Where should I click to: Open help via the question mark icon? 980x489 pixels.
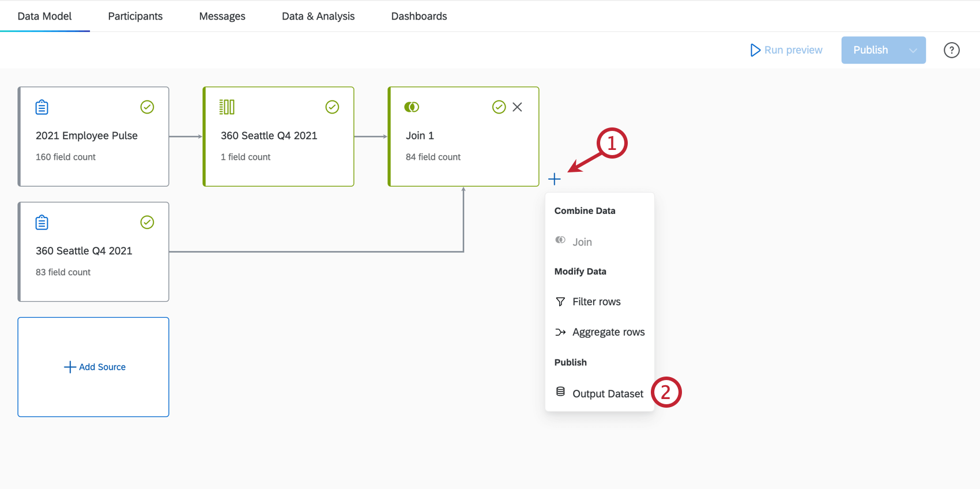[952, 50]
